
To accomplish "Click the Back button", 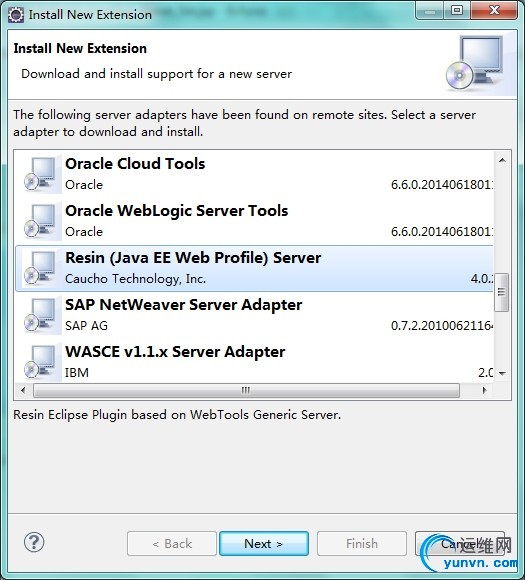I will click(x=172, y=544).
